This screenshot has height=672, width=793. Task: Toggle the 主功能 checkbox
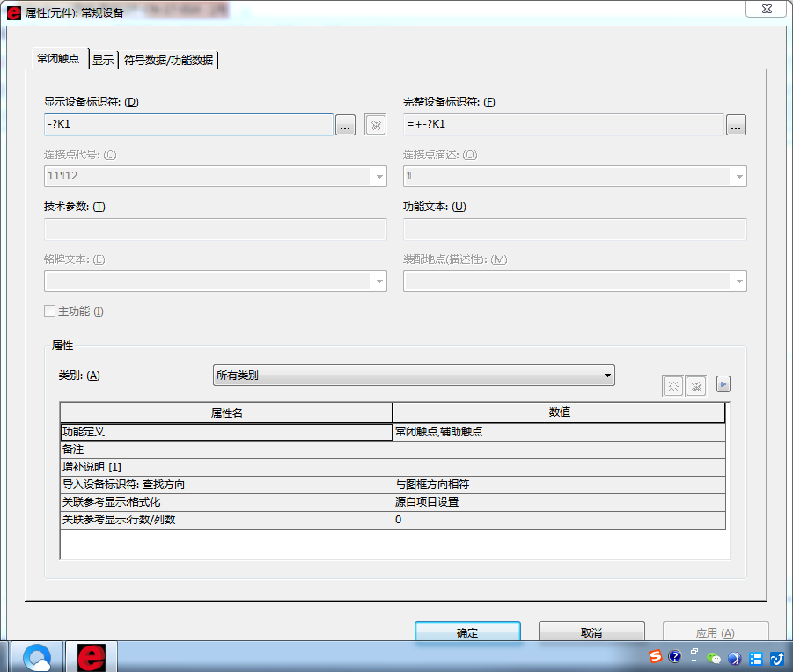click(x=50, y=310)
